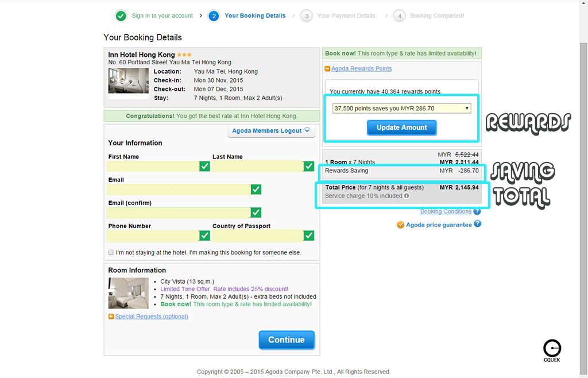
Task: Open the Booking Conditions link
Action: (x=446, y=211)
